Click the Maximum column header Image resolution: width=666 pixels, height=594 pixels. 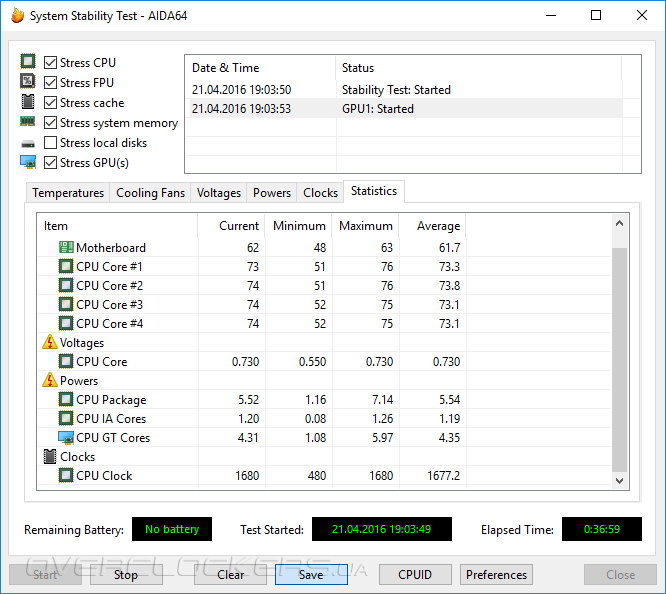tap(366, 226)
